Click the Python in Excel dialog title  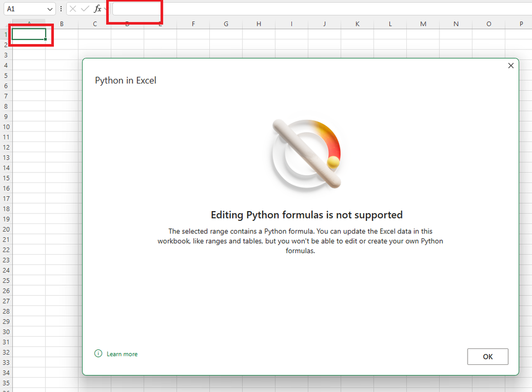[126, 80]
